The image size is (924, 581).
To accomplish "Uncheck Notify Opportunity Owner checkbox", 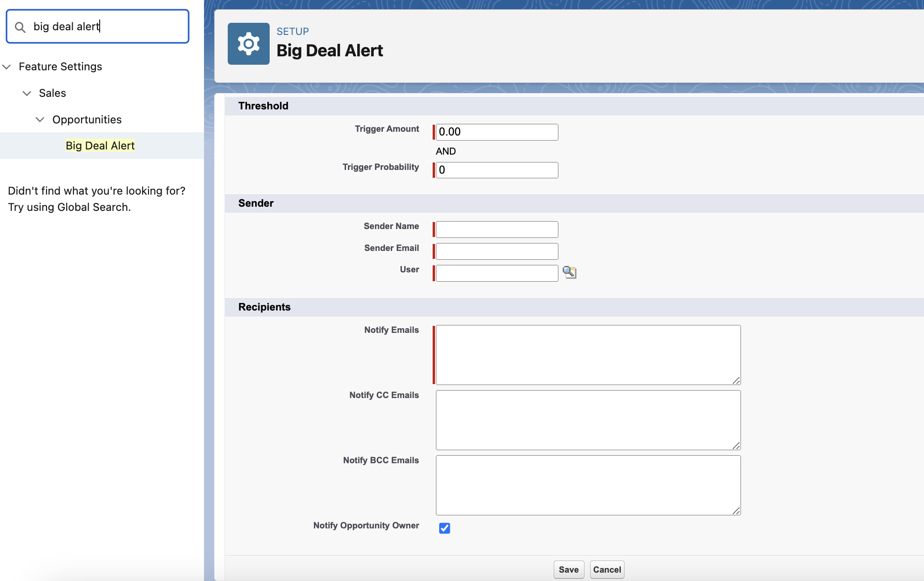I will [x=444, y=528].
